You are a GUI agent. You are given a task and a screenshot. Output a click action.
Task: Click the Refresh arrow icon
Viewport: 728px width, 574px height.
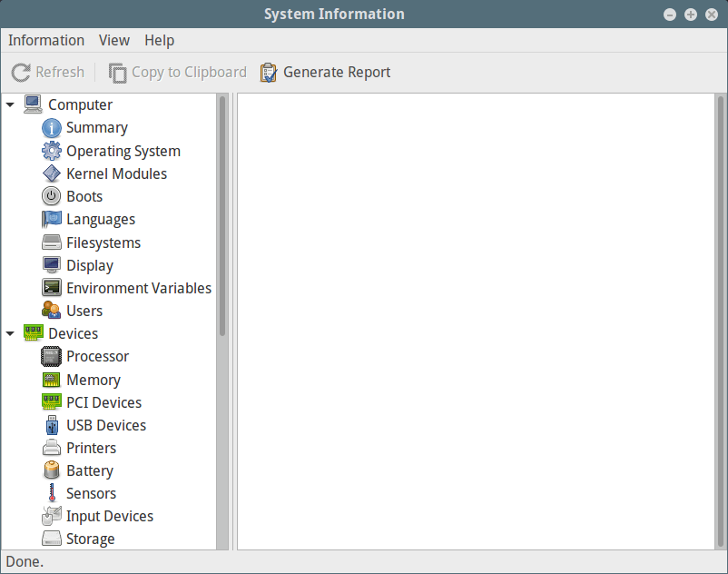(21, 73)
